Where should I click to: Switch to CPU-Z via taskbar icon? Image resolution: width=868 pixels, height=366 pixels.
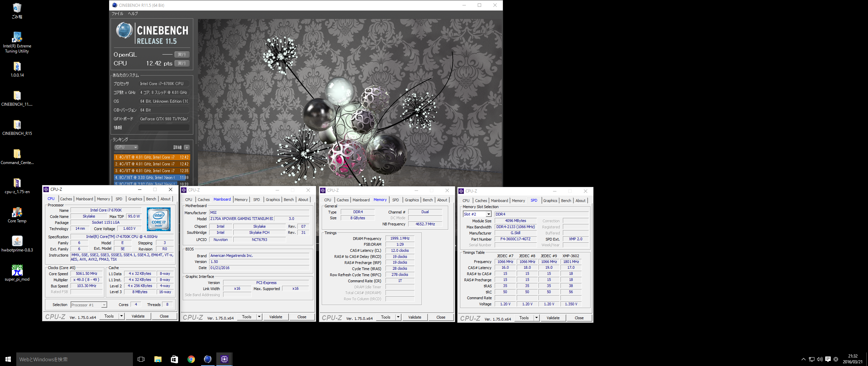pyautogui.click(x=224, y=359)
